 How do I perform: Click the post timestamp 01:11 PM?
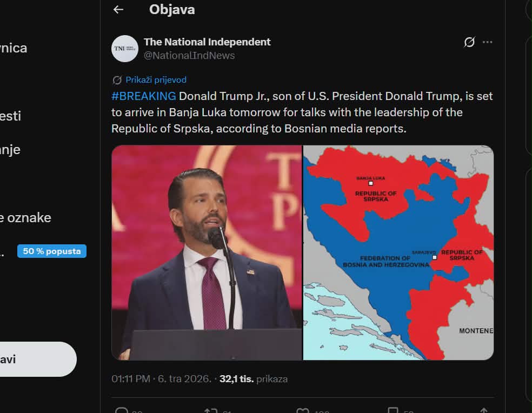[130, 379]
